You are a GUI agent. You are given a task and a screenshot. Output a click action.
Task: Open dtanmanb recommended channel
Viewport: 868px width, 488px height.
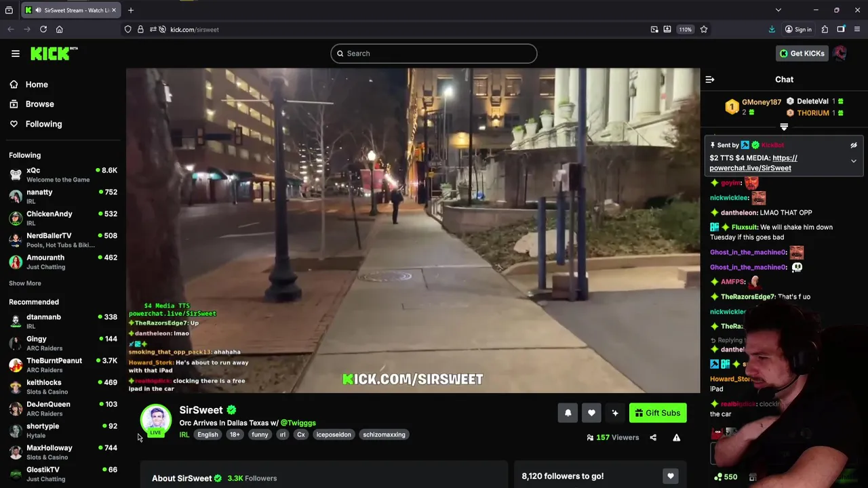pyautogui.click(x=63, y=321)
